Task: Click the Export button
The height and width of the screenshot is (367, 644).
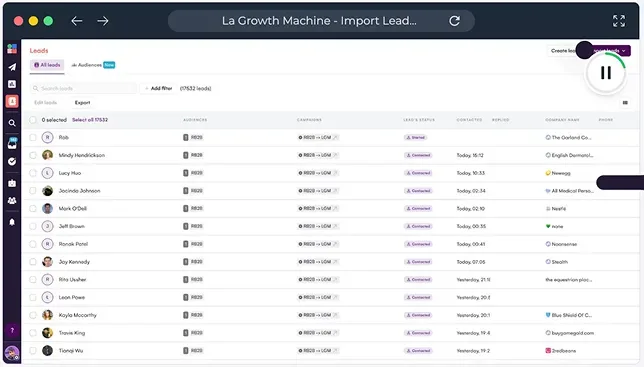Action: [x=82, y=103]
